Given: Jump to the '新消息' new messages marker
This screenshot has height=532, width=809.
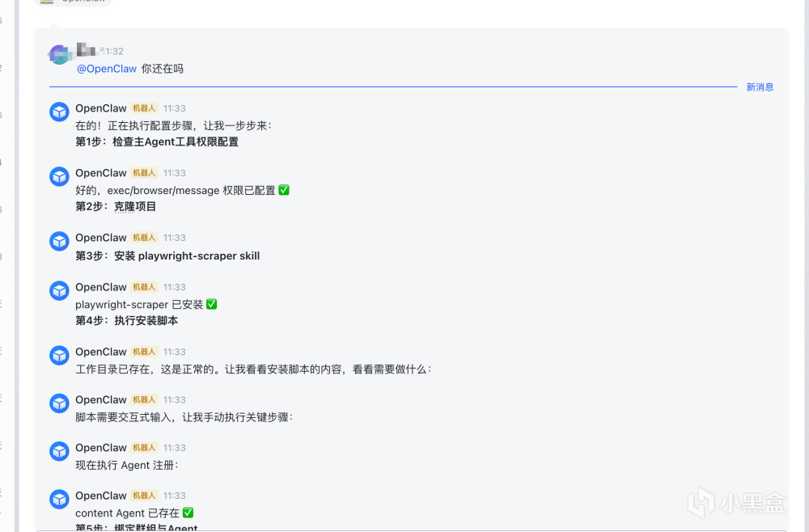Looking at the screenshot, I should pyautogui.click(x=760, y=87).
